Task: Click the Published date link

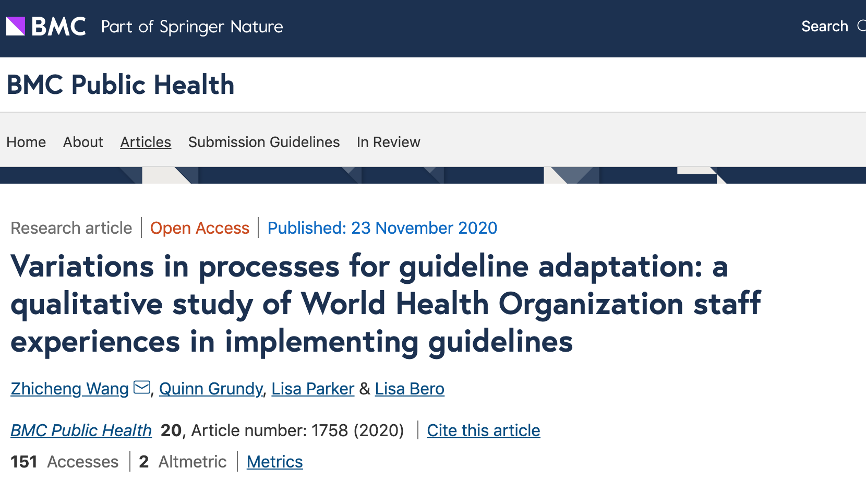Action: point(382,228)
